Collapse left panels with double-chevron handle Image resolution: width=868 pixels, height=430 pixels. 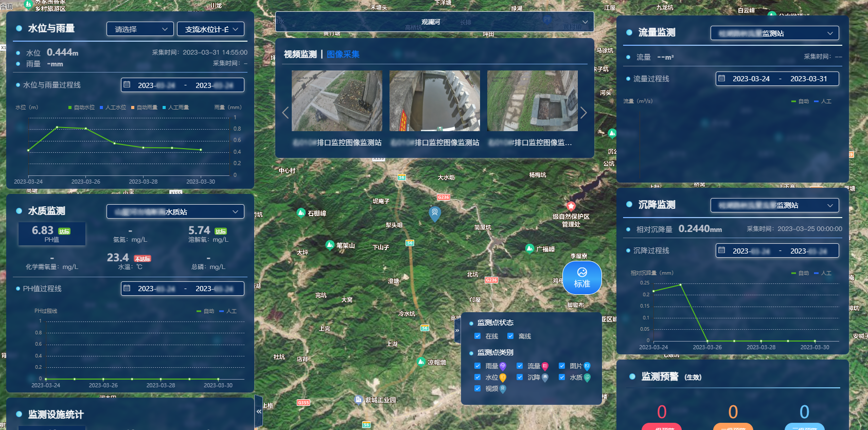point(259,411)
